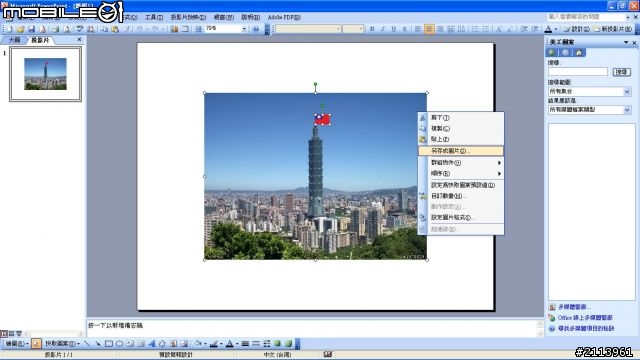Click the Bold formatting icon
Image resolution: width=640 pixels, height=360 pixels.
click(372, 29)
